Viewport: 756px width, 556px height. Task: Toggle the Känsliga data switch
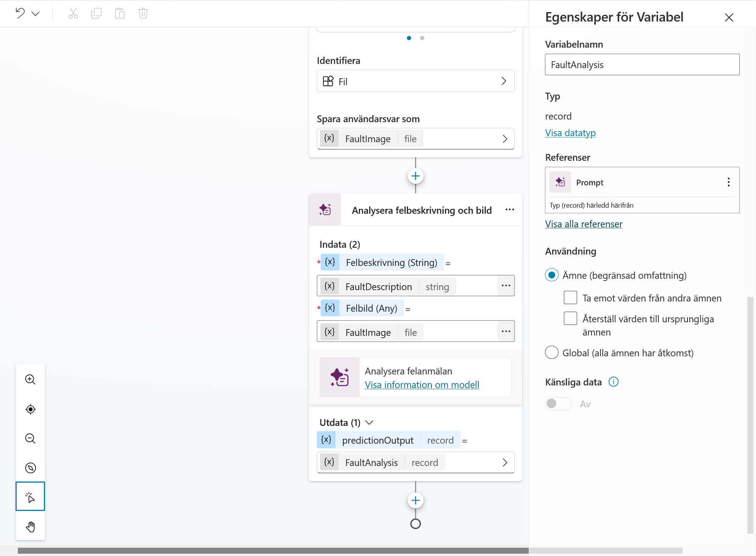558,404
